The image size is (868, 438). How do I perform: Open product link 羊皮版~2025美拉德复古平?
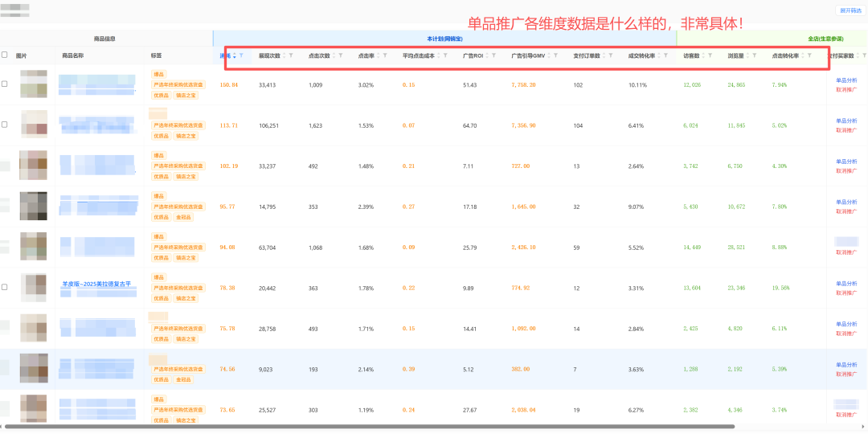97,284
